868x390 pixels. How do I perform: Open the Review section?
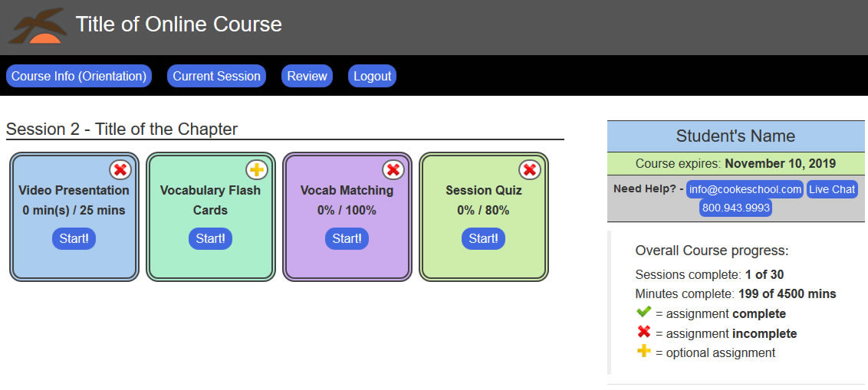coord(307,76)
